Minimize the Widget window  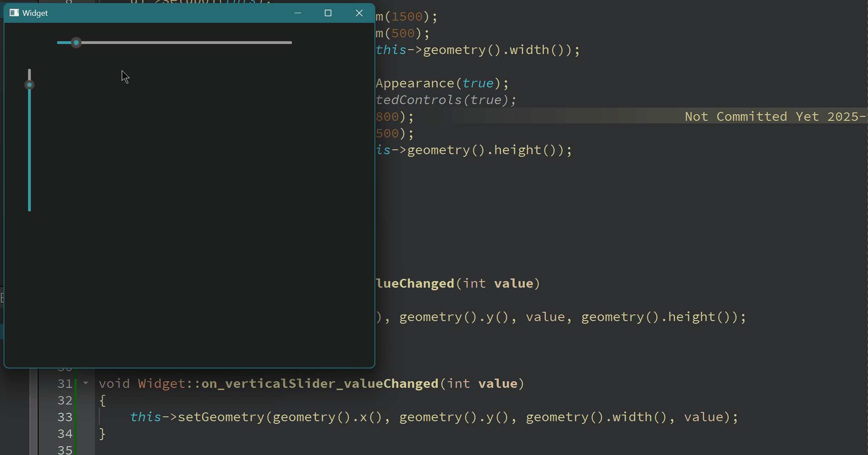pos(298,13)
